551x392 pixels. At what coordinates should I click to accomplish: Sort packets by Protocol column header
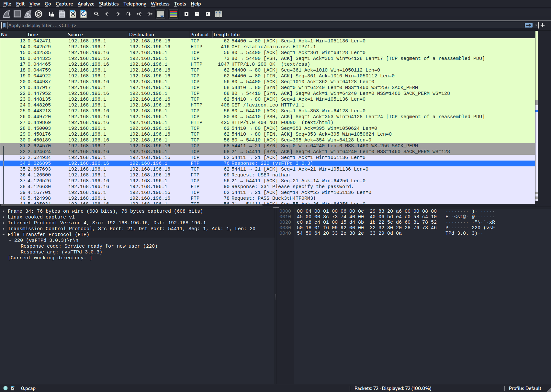[201, 35]
